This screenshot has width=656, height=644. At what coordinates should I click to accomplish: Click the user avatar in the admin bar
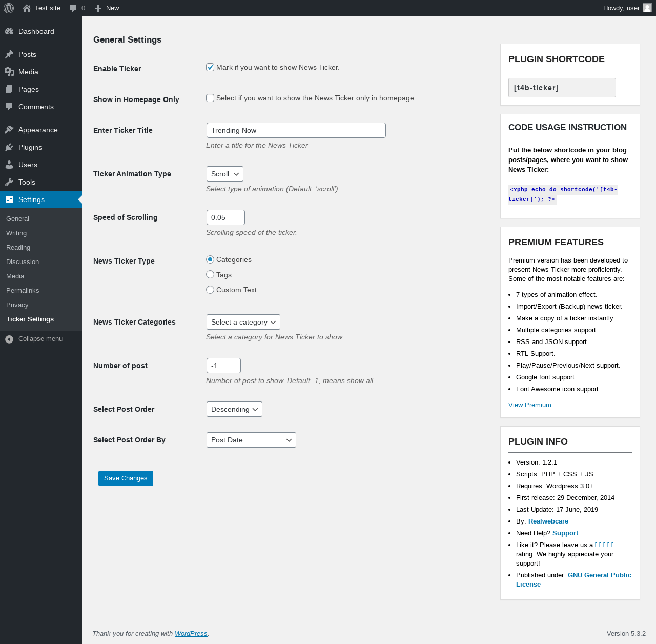click(647, 8)
